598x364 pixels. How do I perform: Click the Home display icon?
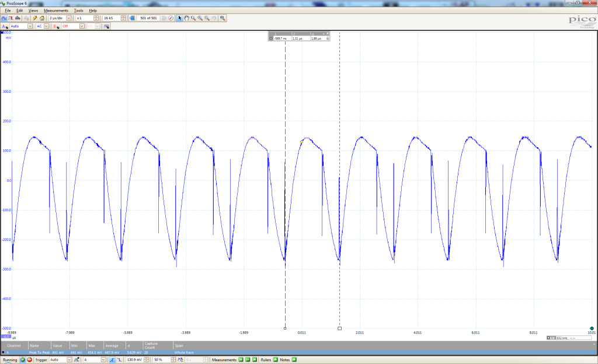(42, 18)
